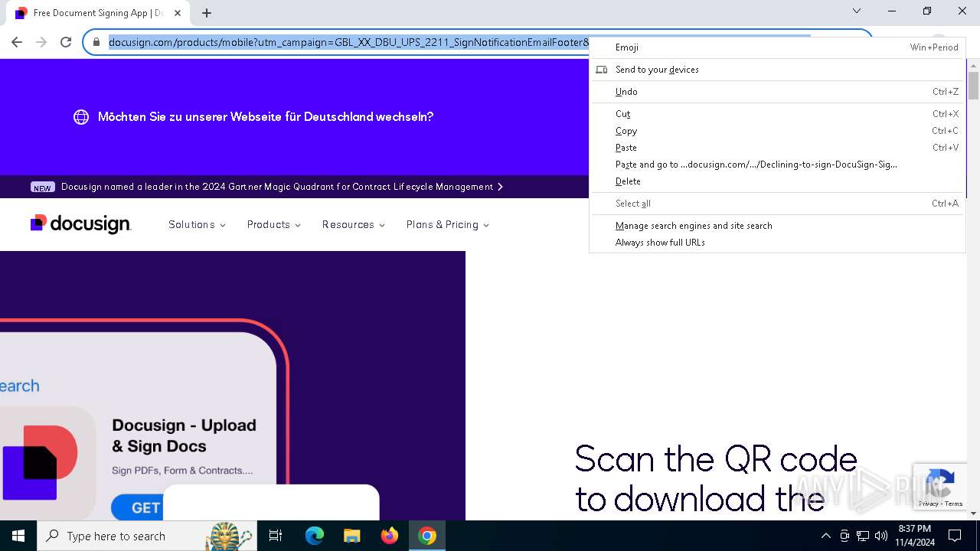Screen dimensions: 980x551
Task: Click the page vertical scrollbar thumb
Action: tap(973, 86)
